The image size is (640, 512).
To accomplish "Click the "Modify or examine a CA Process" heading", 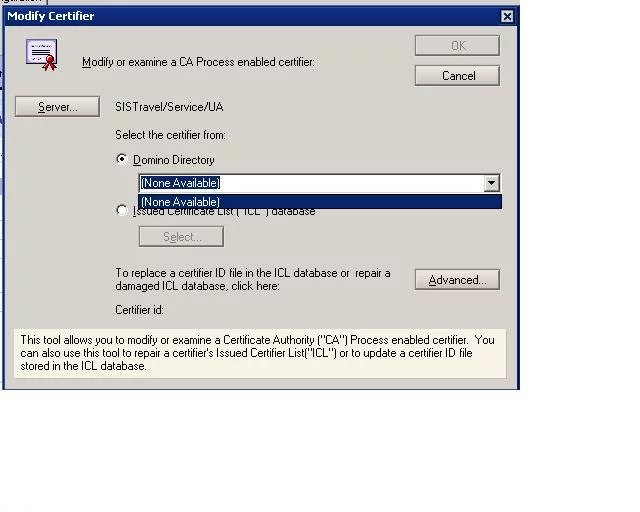I will pos(198,62).
